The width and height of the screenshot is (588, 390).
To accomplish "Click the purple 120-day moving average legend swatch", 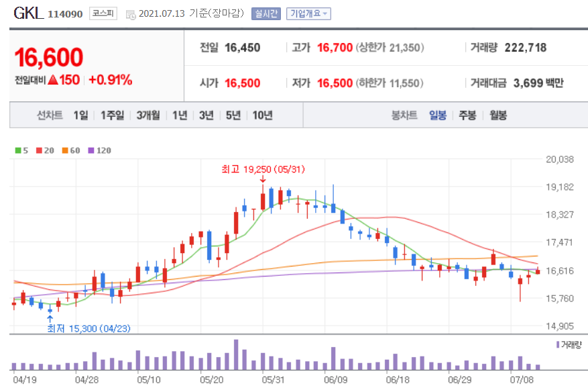I will 91,150.
